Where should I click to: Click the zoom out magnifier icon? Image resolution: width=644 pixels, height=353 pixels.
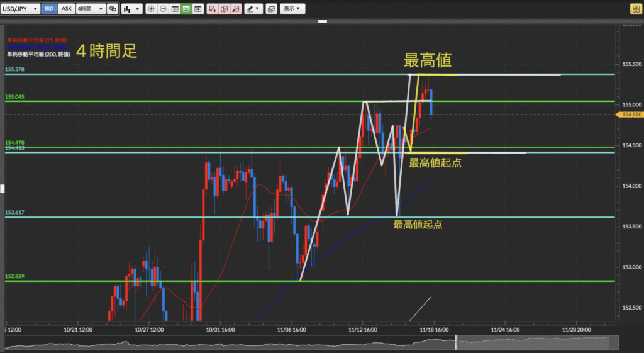point(163,9)
